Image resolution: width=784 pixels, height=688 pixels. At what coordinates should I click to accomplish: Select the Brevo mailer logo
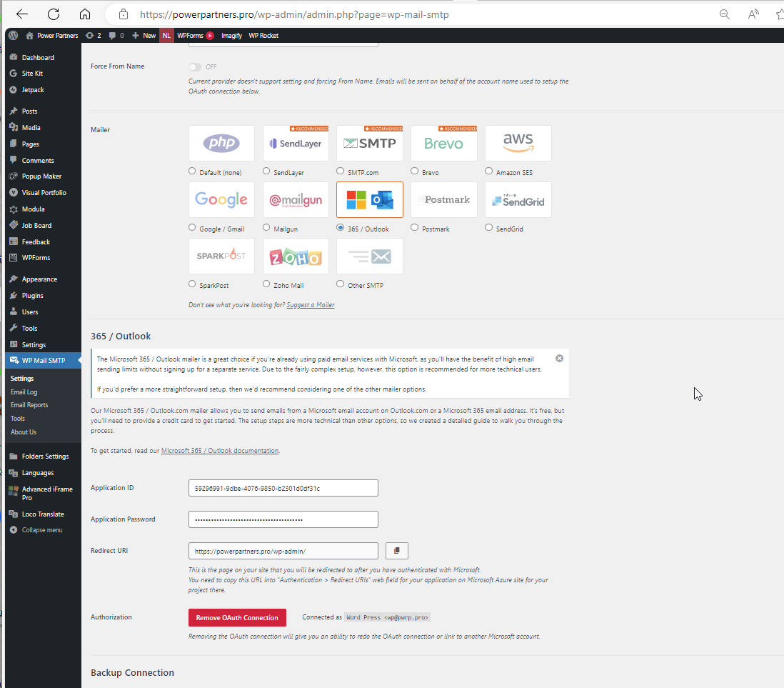(443, 143)
